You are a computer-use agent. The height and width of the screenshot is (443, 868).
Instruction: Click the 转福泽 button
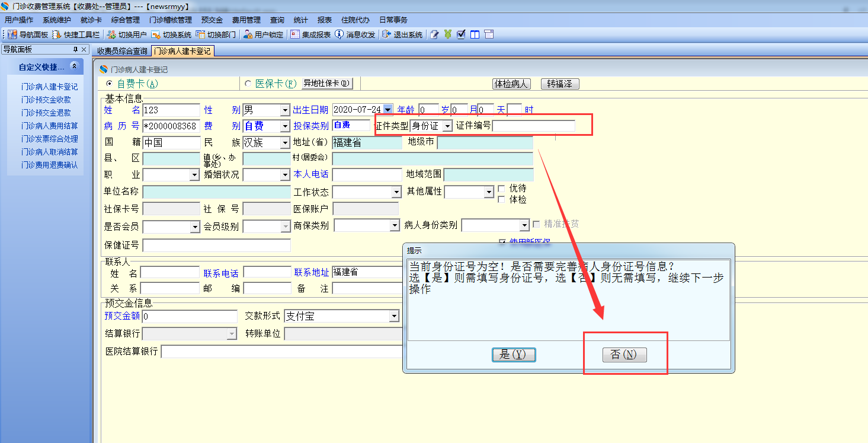pyautogui.click(x=559, y=84)
